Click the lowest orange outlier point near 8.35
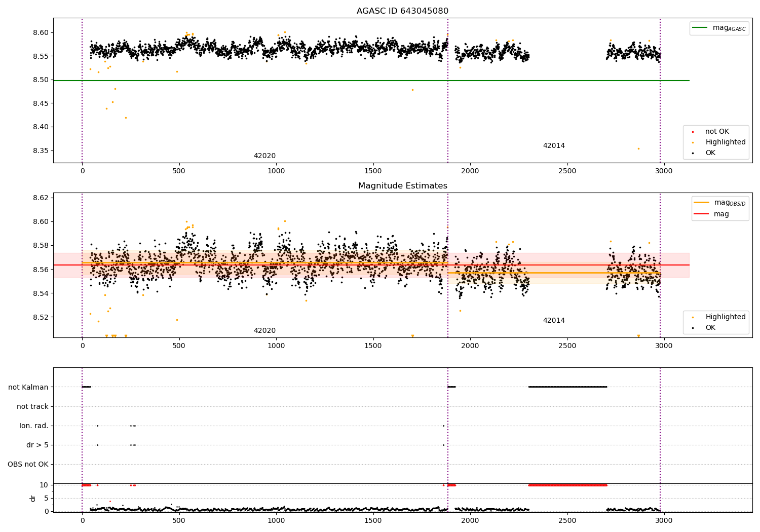Screen dimensions: 760x532 [638, 148]
